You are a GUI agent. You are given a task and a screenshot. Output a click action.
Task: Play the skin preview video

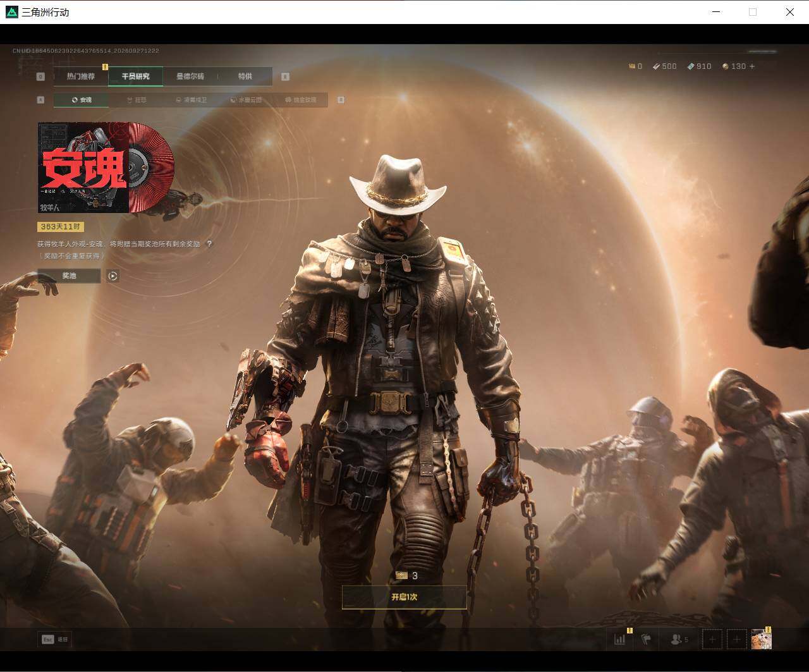(113, 276)
